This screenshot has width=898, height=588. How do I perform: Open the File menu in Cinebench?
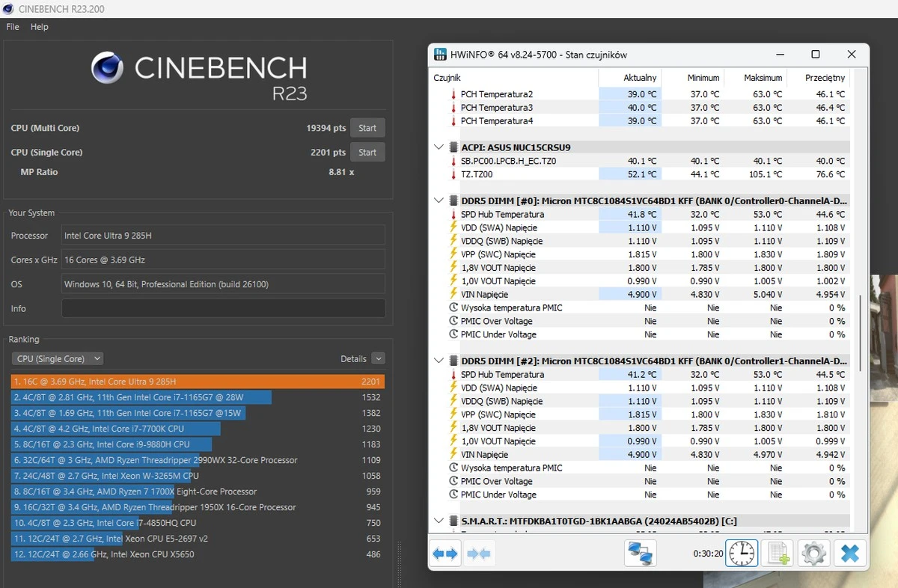click(13, 27)
